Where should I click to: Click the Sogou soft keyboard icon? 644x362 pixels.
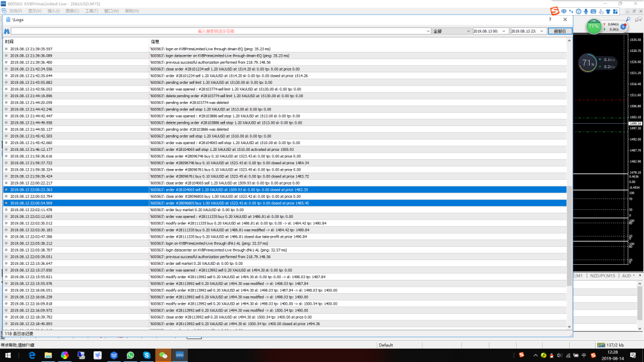coord(593,11)
